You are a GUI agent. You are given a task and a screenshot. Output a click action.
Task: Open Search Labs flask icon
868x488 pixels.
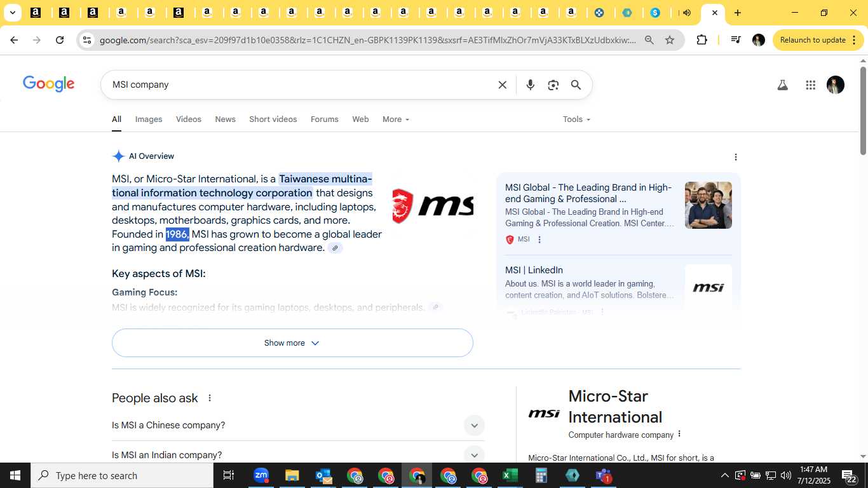782,85
